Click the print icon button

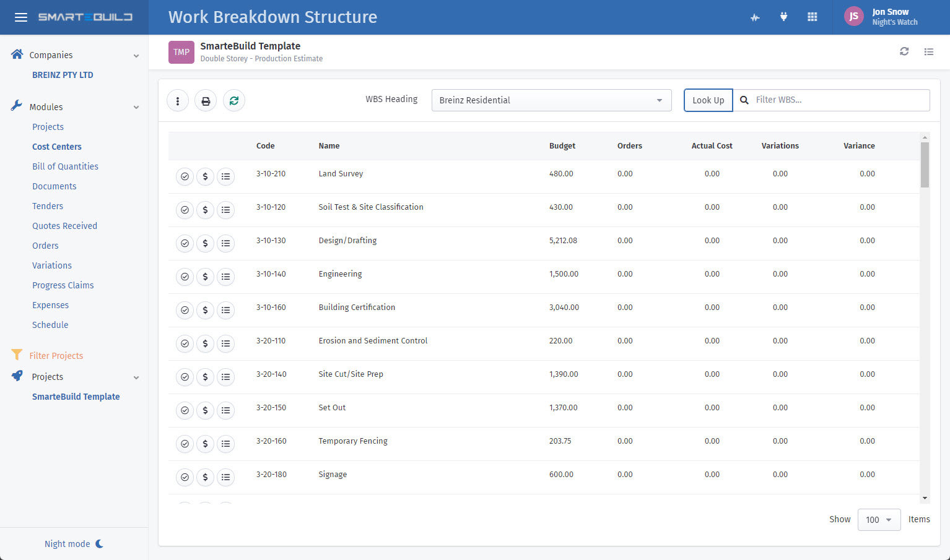pos(206,101)
